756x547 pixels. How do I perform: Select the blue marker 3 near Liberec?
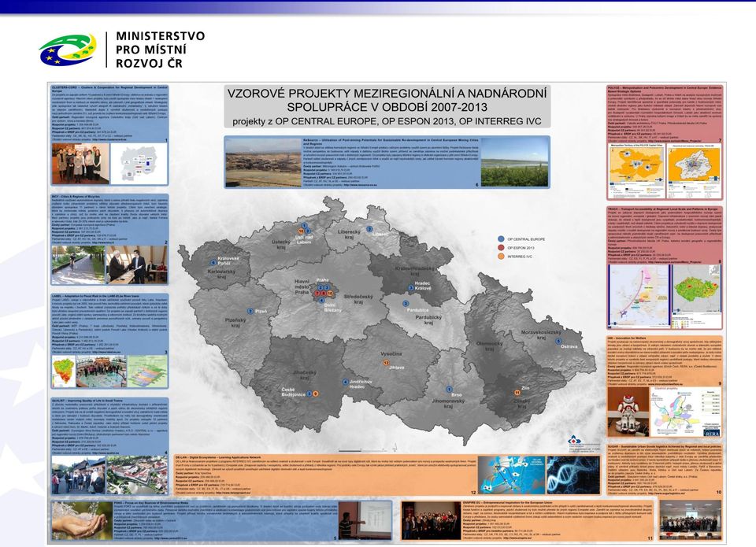[369, 229]
